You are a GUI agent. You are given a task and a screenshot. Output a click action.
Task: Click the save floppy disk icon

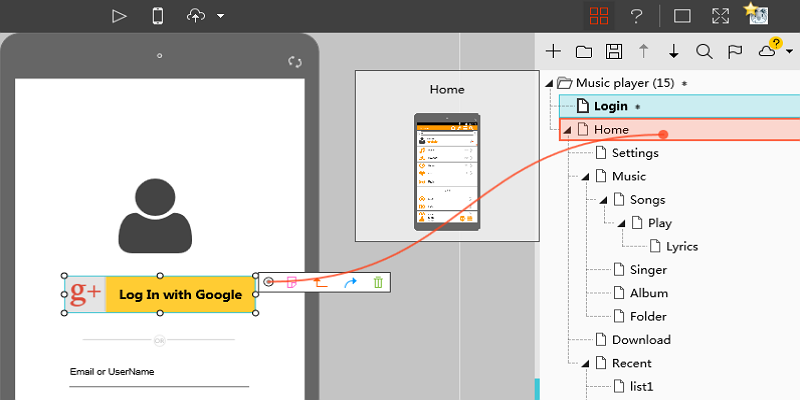[x=614, y=51]
